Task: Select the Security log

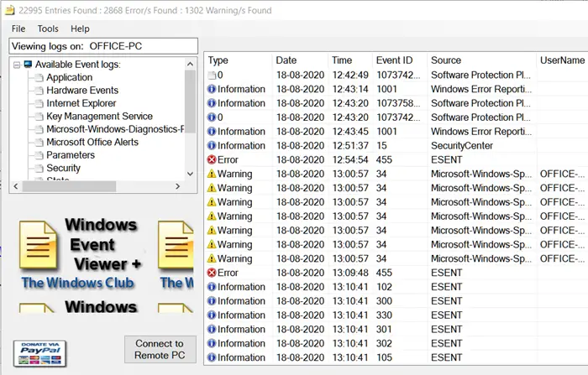Action: pyautogui.click(x=63, y=169)
